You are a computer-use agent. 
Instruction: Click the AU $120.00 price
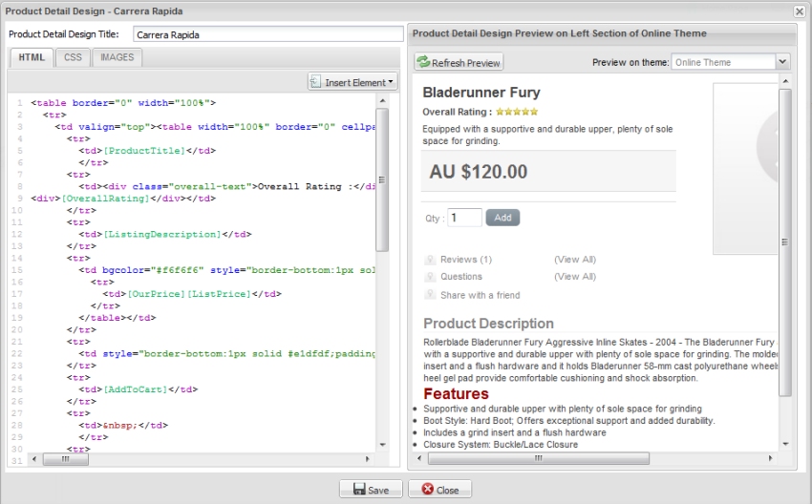pos(478,172)
